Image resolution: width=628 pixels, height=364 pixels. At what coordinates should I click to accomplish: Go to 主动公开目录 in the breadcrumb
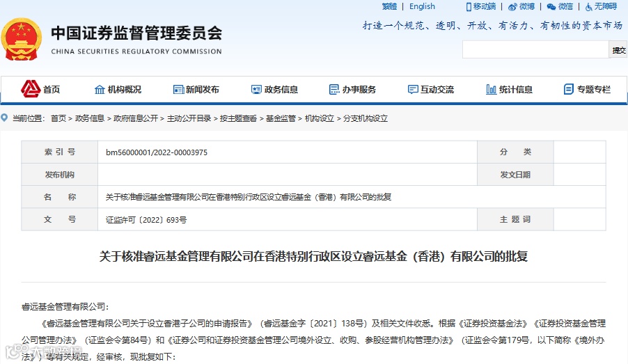189,118
